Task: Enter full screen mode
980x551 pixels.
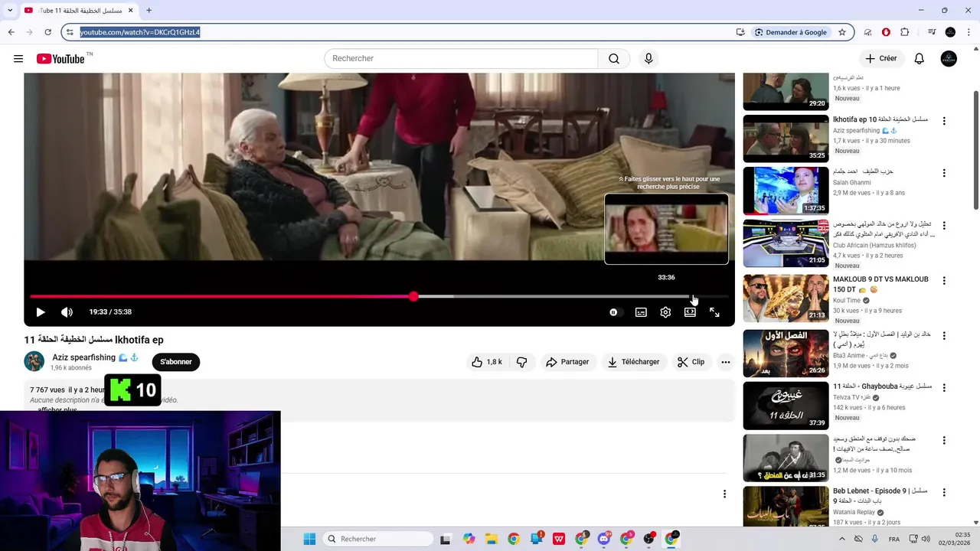Action: pos(714,312)
